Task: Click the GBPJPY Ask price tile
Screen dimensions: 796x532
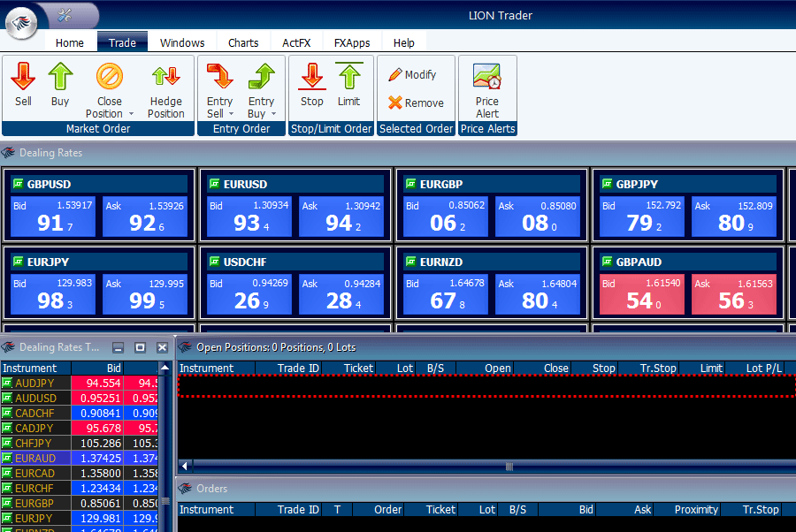Action: [x=734, y=217]
